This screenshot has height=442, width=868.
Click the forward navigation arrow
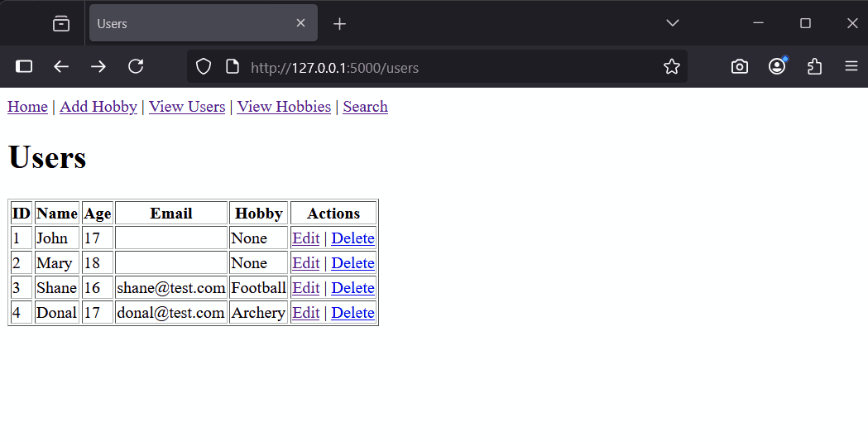point(98,67)
